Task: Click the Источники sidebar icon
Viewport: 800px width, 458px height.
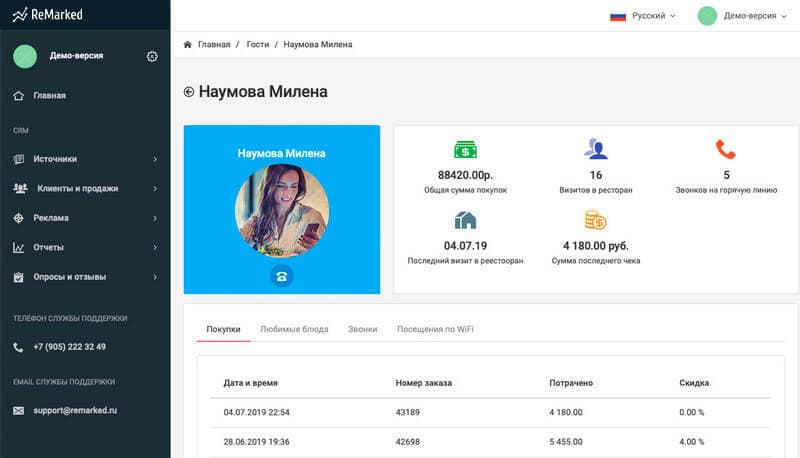Action: [18, 159]
